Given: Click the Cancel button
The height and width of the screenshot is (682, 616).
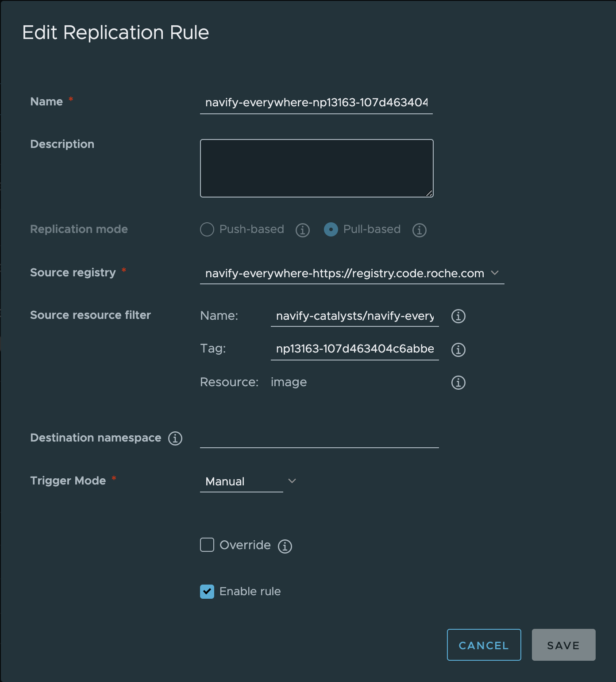Looking at the screenshot, I should pos(484,645).
